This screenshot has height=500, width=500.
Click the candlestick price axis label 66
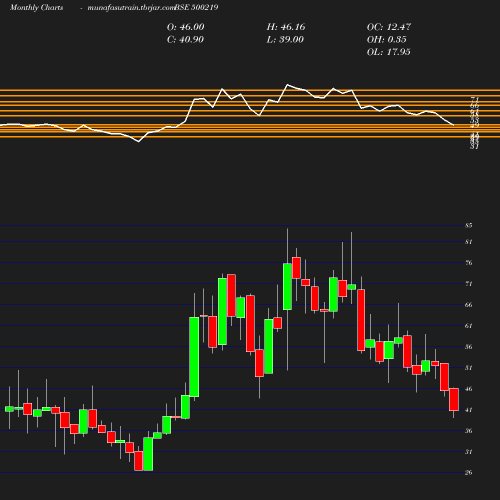[x=469, y=305]
